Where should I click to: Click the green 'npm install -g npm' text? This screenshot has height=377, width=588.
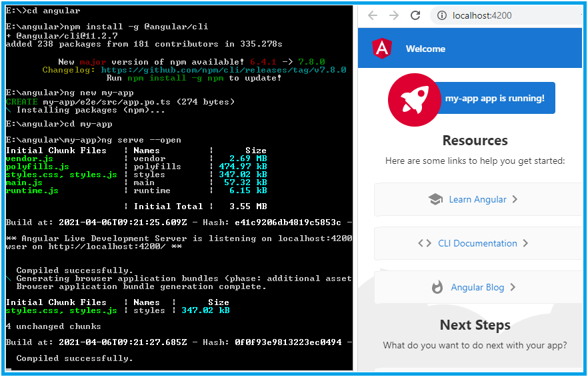coord(175,78)
